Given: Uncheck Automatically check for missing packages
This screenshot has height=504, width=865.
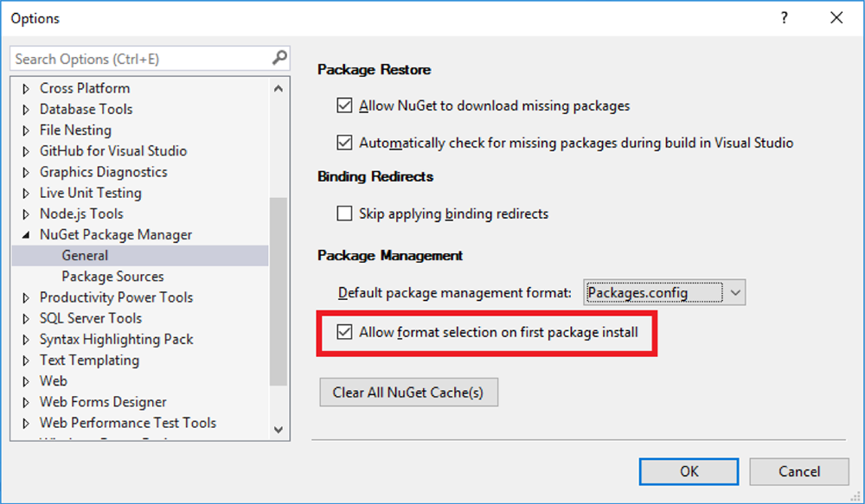Looking at the screenshot, I should 344,143.
